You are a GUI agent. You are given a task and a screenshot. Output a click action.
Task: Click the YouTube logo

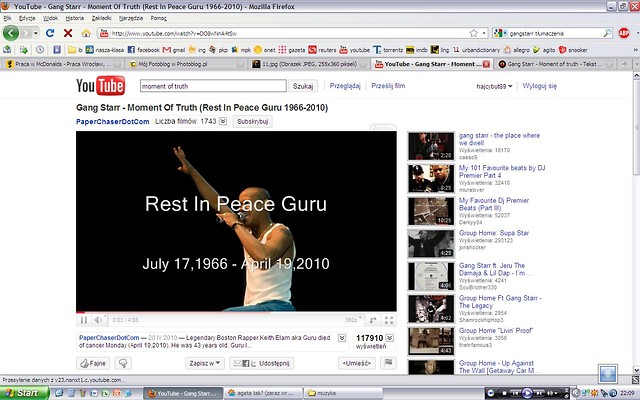tap(101, 86)
